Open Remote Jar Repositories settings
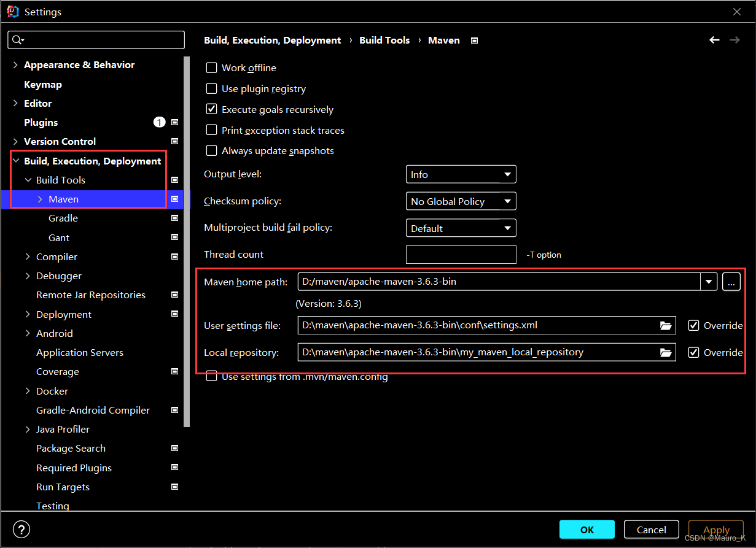This screenshot has height=548, width=756. [x=91, y=295]
